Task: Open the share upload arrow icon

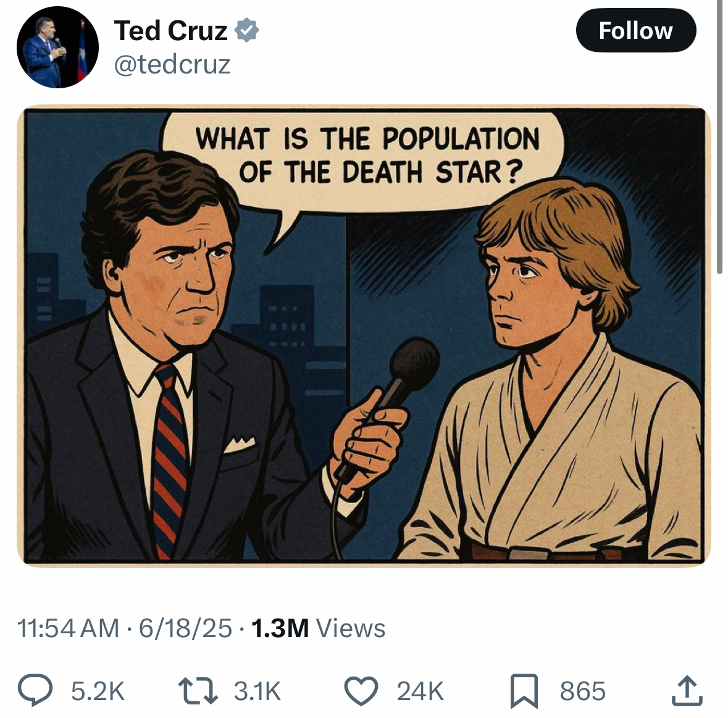Action: click(x=687, y=691)
